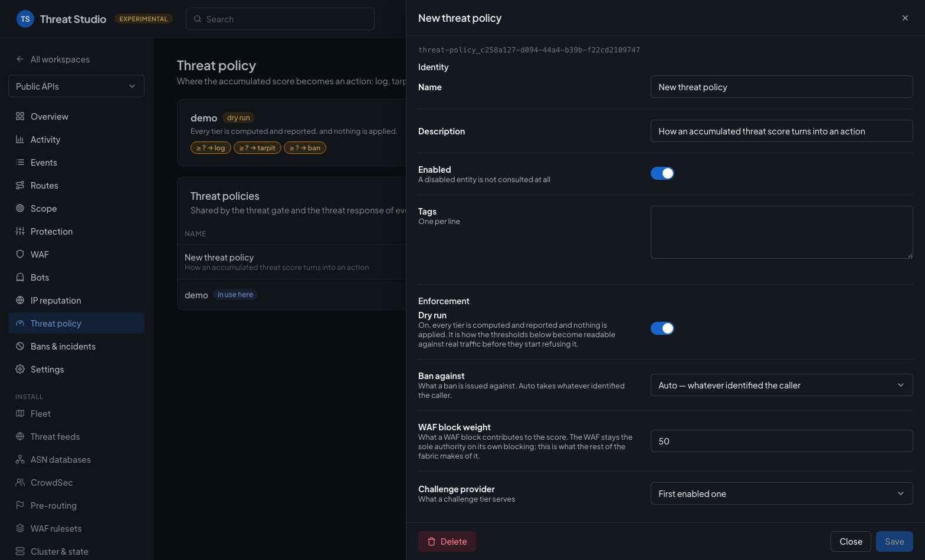Toggle the Enabled switch off
925x560 pixels.
[x=662, y=173]
